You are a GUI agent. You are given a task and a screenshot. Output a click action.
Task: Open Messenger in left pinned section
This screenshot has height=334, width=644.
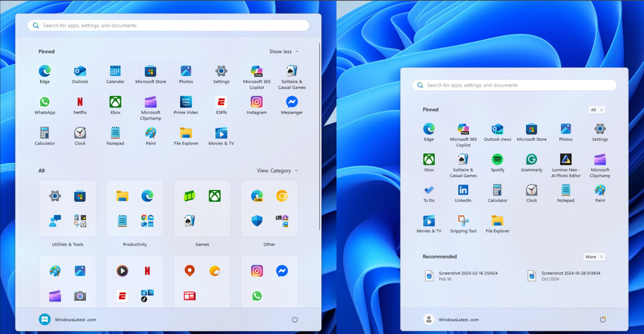(x=292, y=105)
